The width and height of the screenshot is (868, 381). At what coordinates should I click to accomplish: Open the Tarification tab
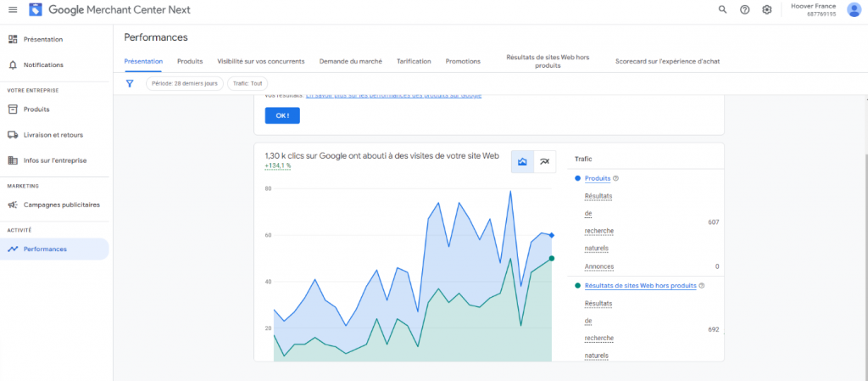[414, 61]
